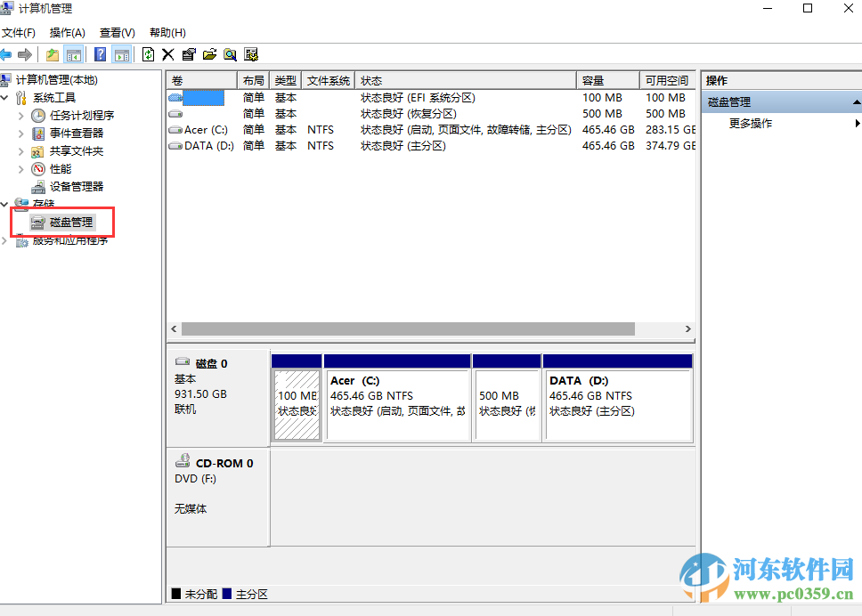
Task: Collapse the 系统工具 tree node
Action: (5, 97)
